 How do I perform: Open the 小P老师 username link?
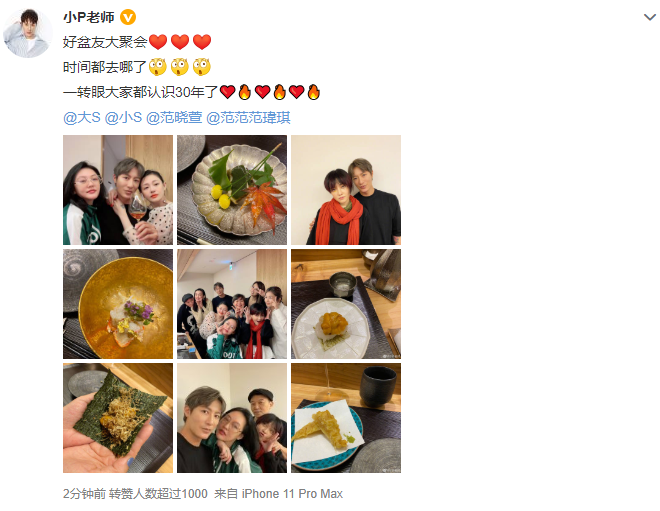pos(89,17)
